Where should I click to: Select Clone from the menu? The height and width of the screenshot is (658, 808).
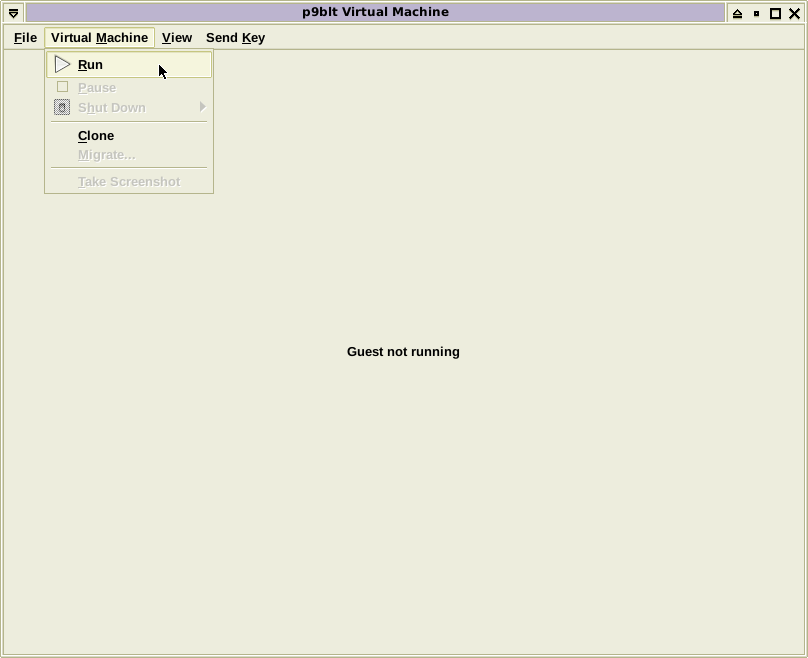click(x=96, y=135)
